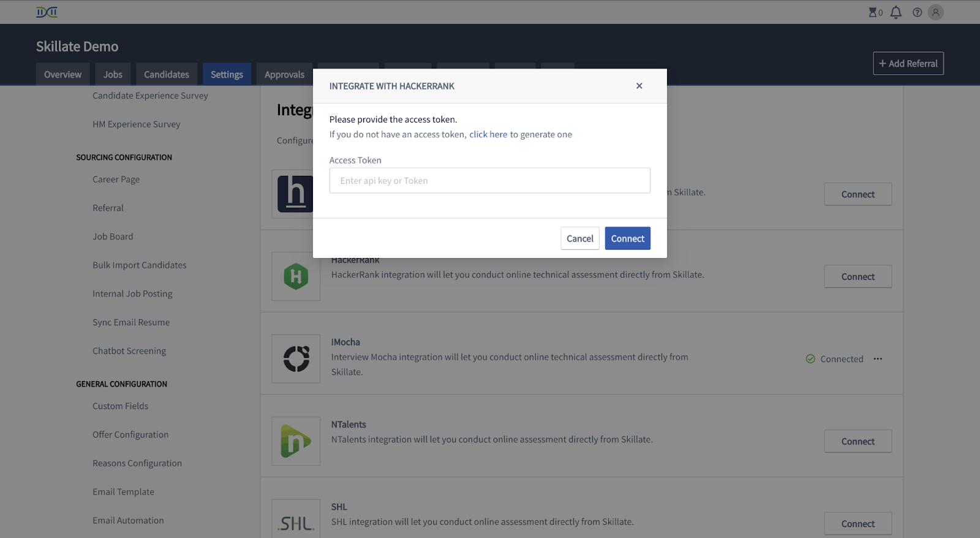Click the iMocha Connected status

pos(834,359)
